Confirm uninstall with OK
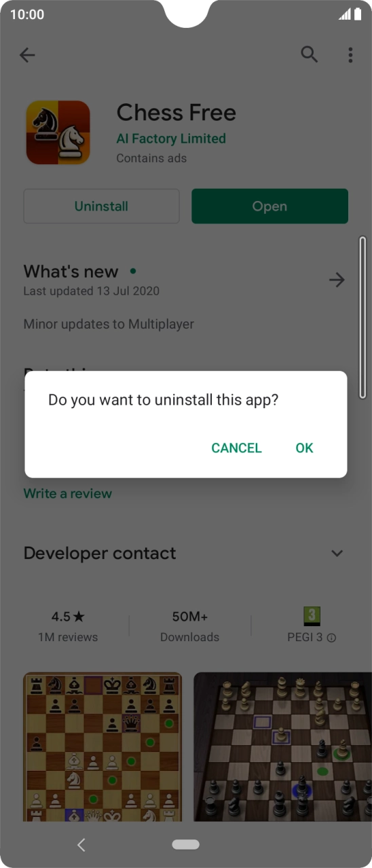The width and height of the screenshot is (372, 868). (304, 448)
